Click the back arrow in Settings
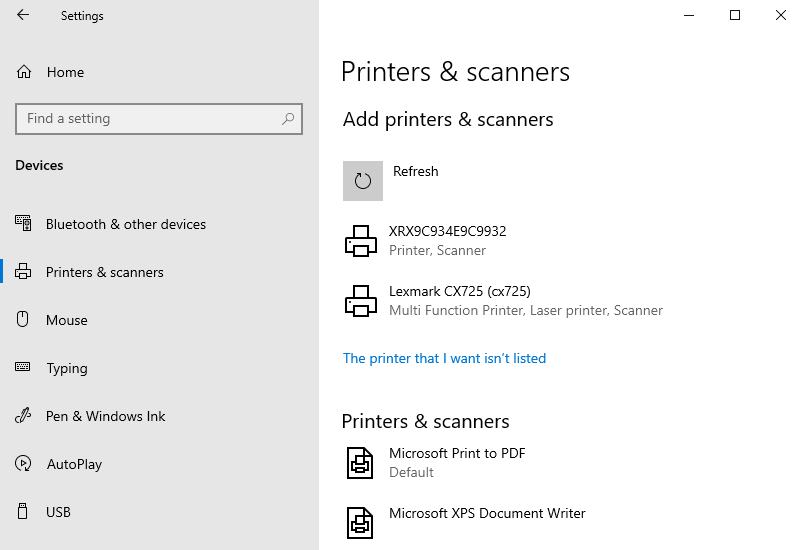 click(x=23, y=15)
